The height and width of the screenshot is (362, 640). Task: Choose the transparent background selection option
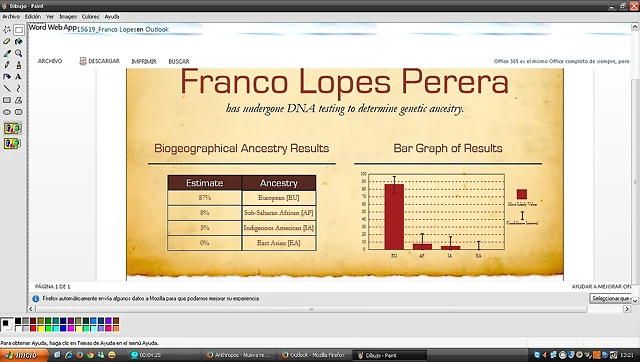pyautogui.click(x=12, y=143)
